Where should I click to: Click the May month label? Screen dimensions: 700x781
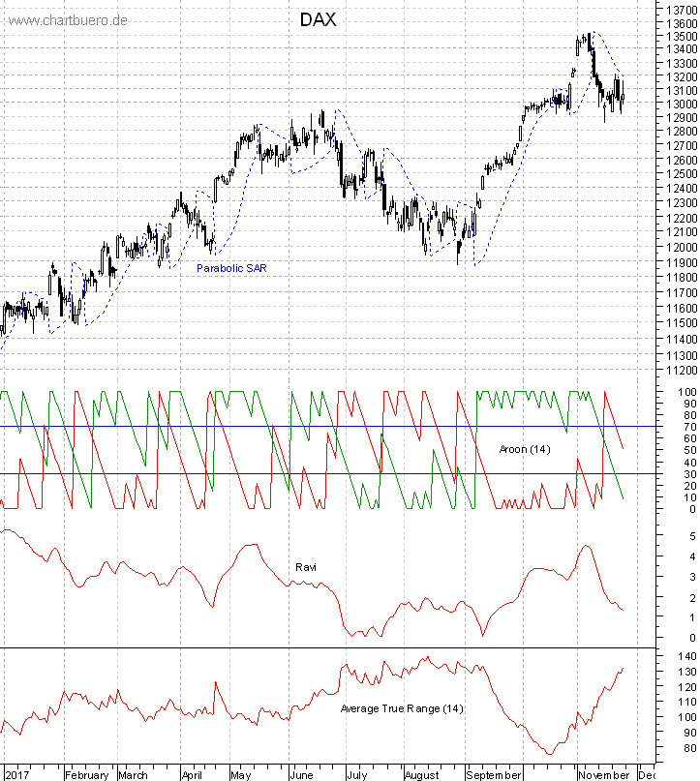(241, 775)
